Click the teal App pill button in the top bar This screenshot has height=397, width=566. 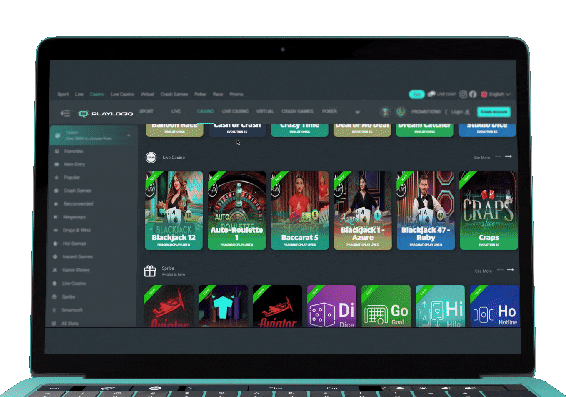(417, 94)
